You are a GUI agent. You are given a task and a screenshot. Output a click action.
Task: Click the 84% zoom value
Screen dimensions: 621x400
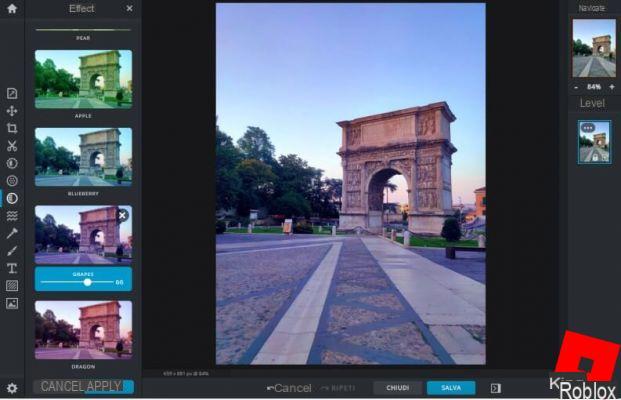coord(594,87)
